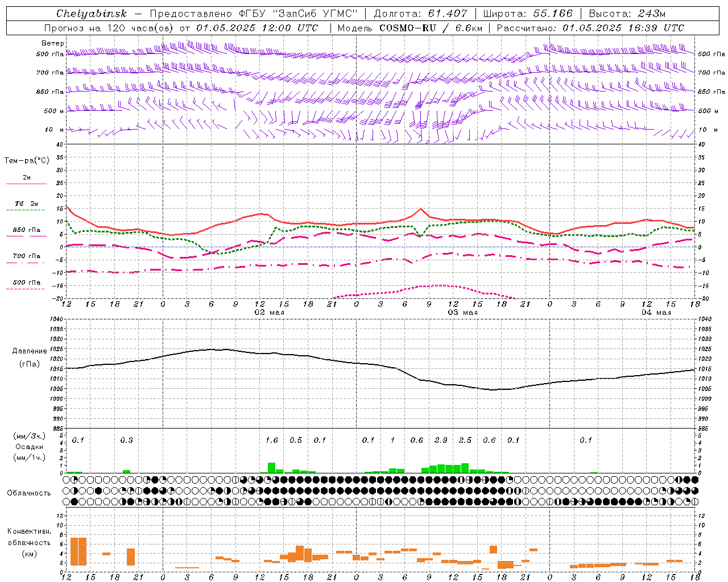Click the Тем-ра(°C) temperature axis label
This screenshot has width=728, height=582.
(27, 161)
